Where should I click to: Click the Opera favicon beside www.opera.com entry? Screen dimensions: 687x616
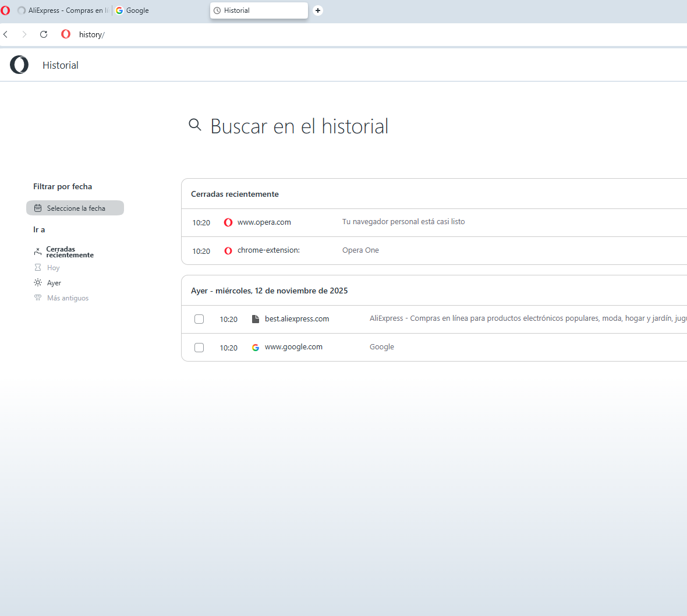point(228,222)
